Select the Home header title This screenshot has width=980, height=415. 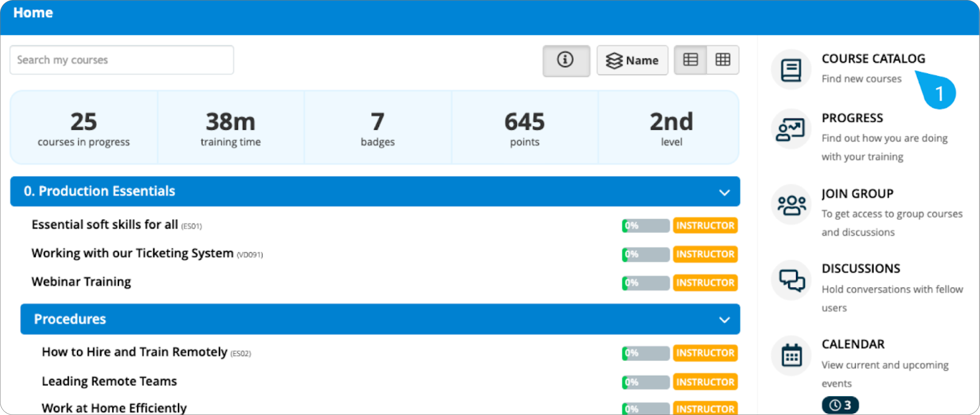pyautogui.click(x=33, y=13)
